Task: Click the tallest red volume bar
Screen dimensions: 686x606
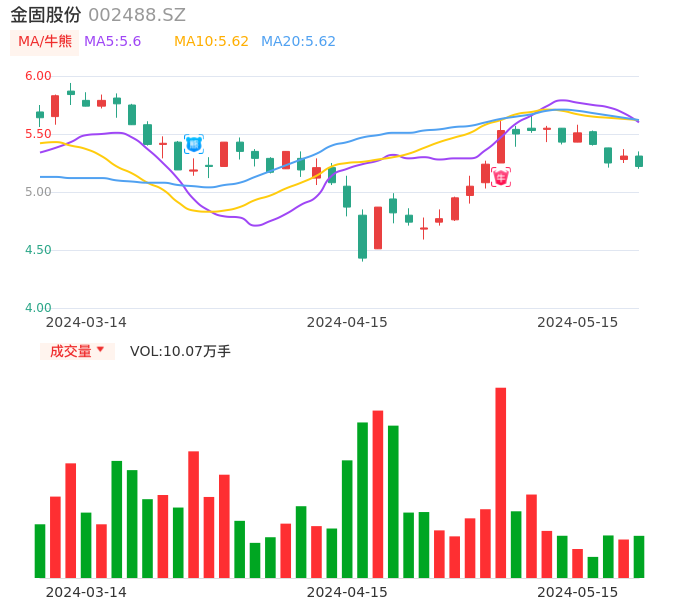Action: tap(501, 482)
